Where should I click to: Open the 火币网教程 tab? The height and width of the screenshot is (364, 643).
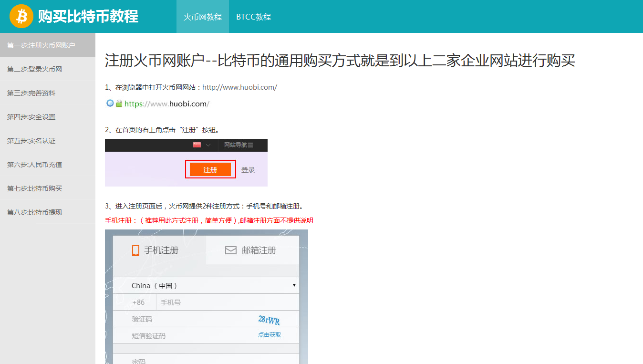click(x=203, y=17)
